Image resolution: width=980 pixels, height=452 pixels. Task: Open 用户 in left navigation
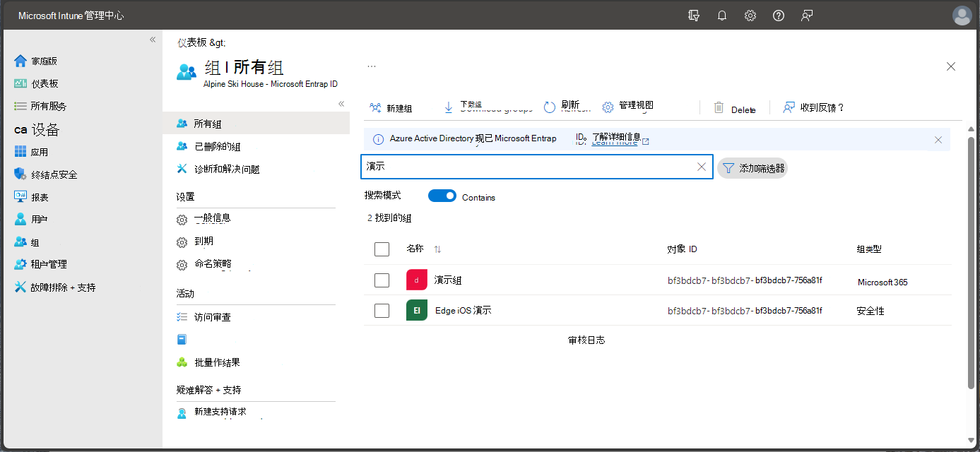(x=31, y=219)
